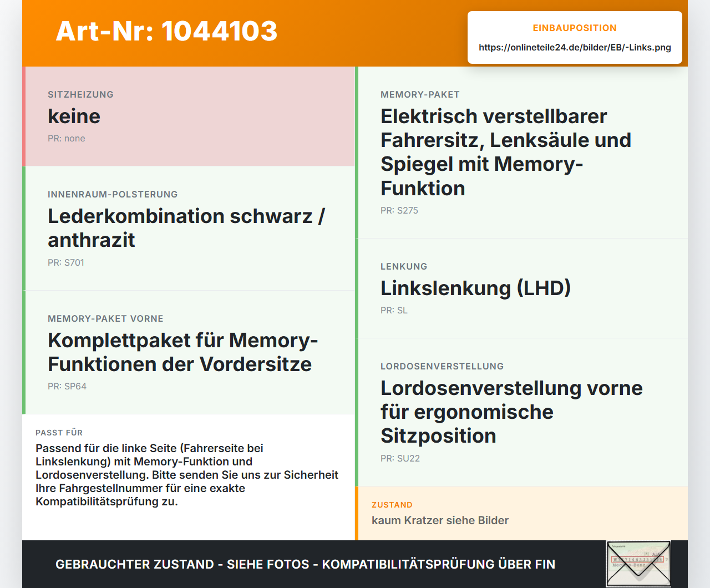Click the Art-Nr: 1044103 heading

coord(166,31)
